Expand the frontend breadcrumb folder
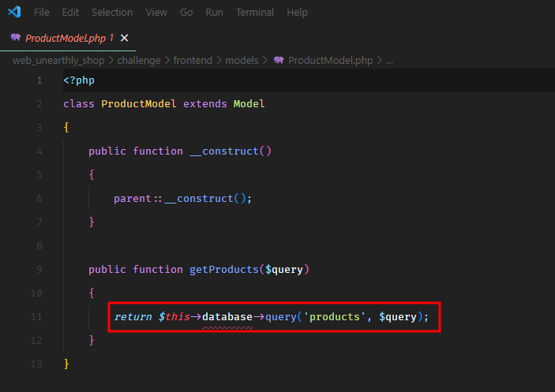 click(x=193, y=60)
